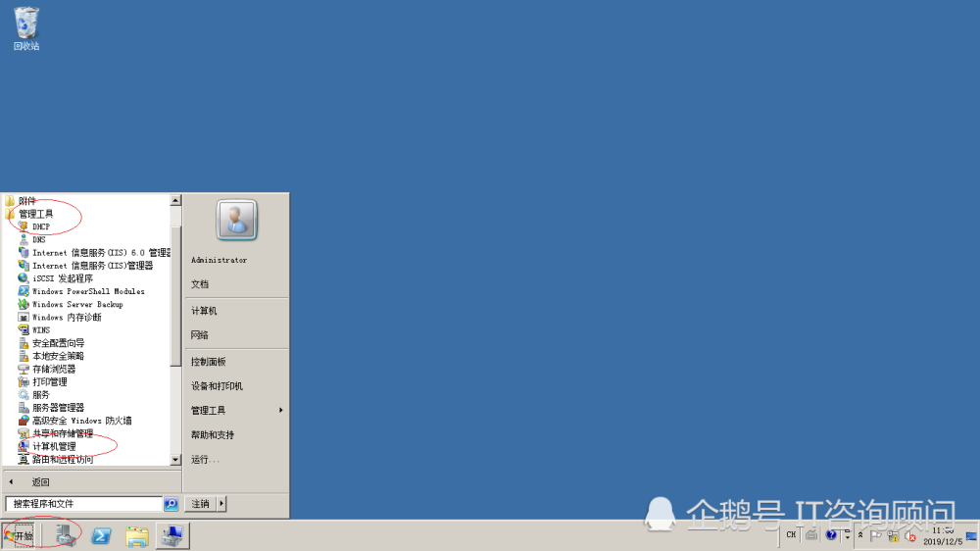Open 文档 (Documents)
The height and width of the screenshot is (551, 980).
click(x=200, y=284)
